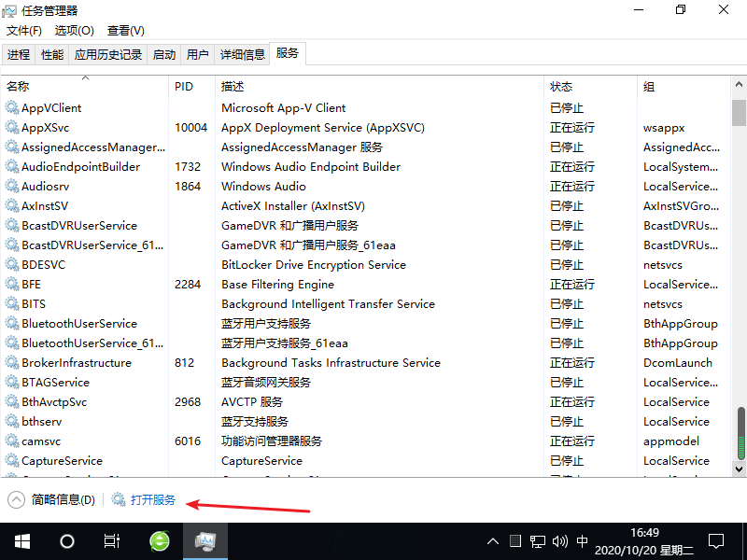Select the BrokerInfrastructure service row
The width and height of the screenshot is (747, 560).
tap(77, 363)
